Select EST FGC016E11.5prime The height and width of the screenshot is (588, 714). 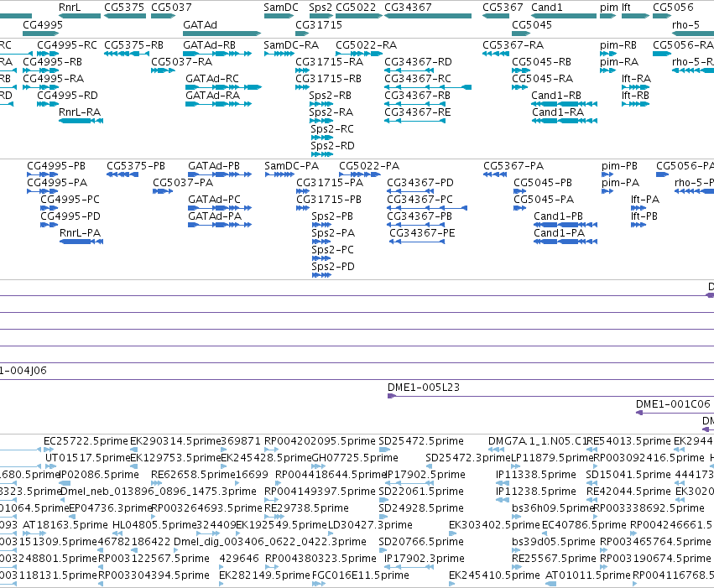pos(360,576)
